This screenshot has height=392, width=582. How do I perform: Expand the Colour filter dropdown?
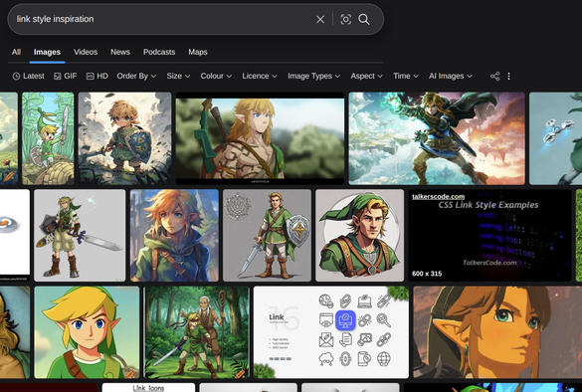(216, 76)
